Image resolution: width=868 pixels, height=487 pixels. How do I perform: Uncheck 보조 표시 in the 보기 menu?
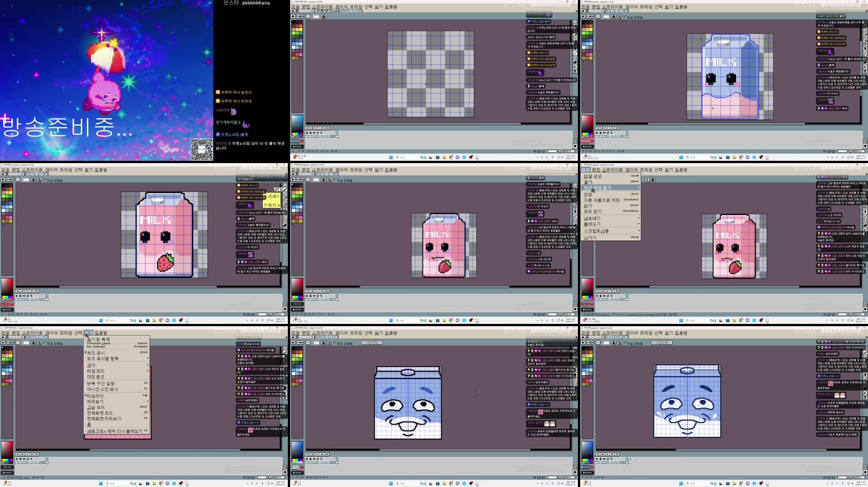pyautogui.click(x=95, y=352)
